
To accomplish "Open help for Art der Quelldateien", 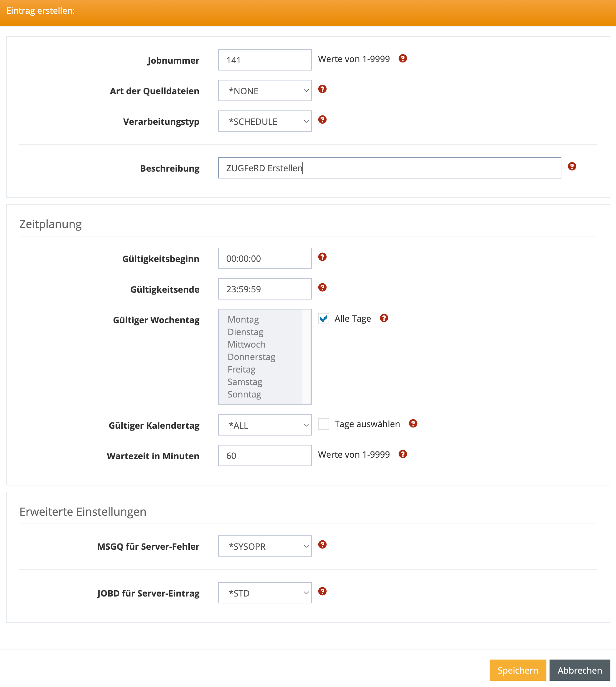I will pyautogui.click(x=322, y=89).
